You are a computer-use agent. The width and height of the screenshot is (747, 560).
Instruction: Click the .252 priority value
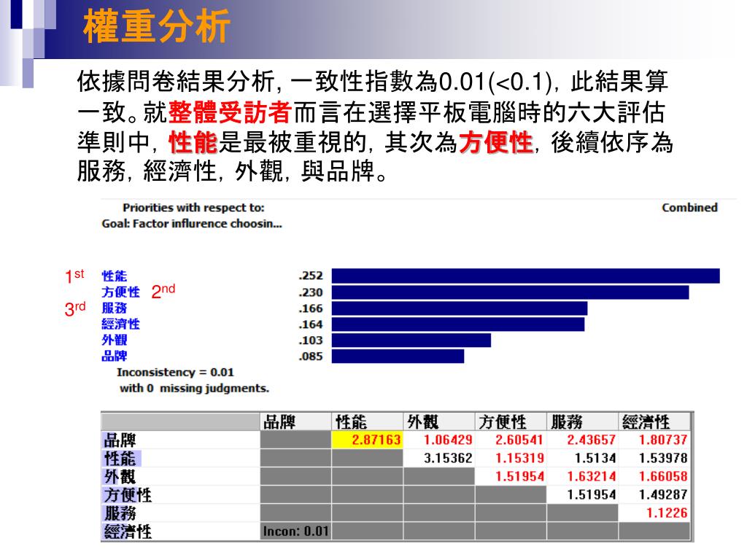311,276
